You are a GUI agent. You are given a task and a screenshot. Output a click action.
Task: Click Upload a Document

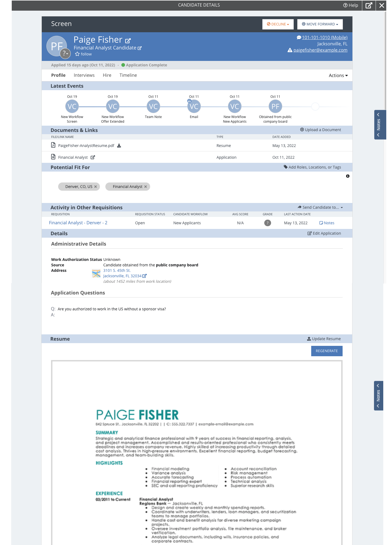click(320, 130)
